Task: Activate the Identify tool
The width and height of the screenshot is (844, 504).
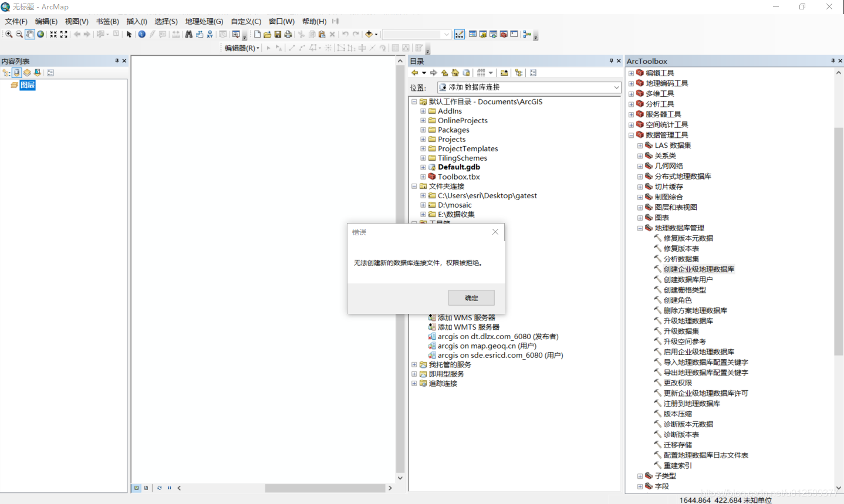Action: pos(141,35)
